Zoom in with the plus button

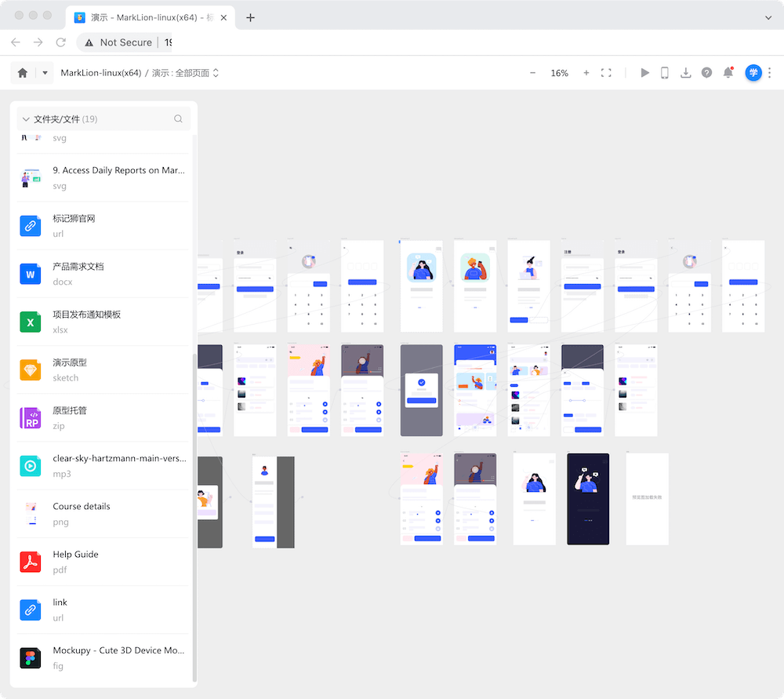tap(586, 73)
